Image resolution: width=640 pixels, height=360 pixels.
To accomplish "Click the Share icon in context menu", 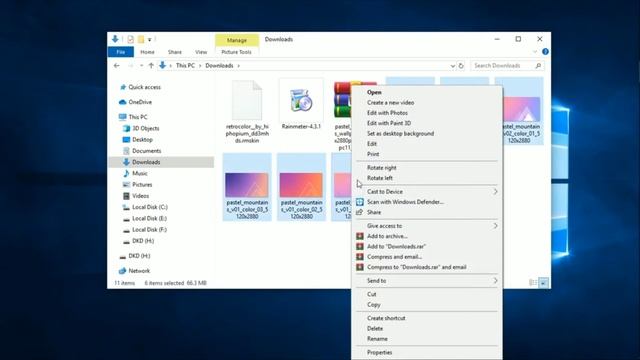I will coord(360,212).
